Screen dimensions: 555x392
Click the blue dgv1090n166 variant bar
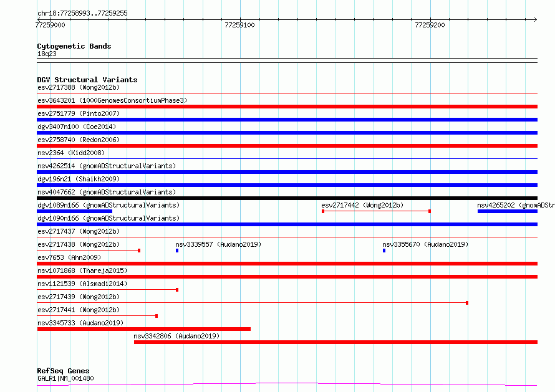coord(287,224)
